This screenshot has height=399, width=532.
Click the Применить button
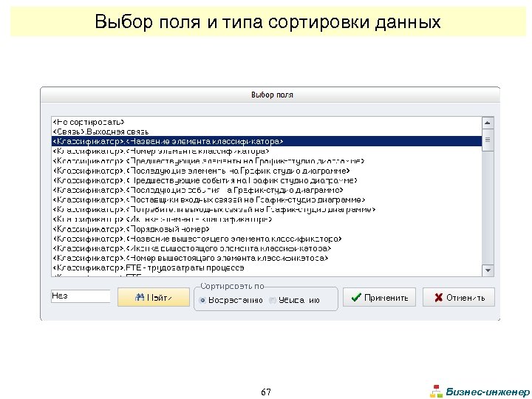(379, 297)
